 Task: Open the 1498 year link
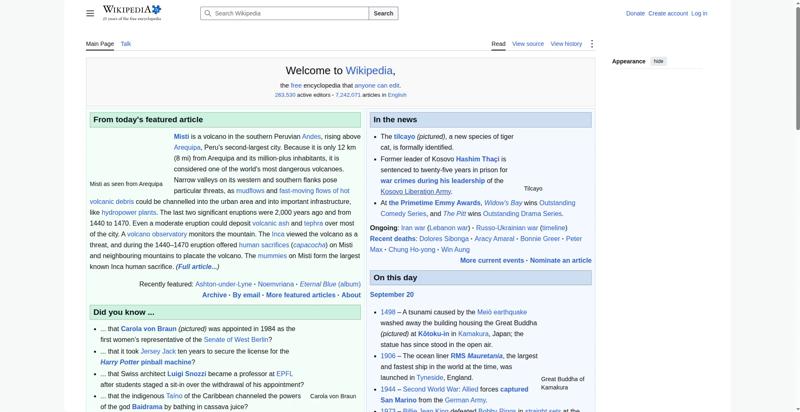388,312
